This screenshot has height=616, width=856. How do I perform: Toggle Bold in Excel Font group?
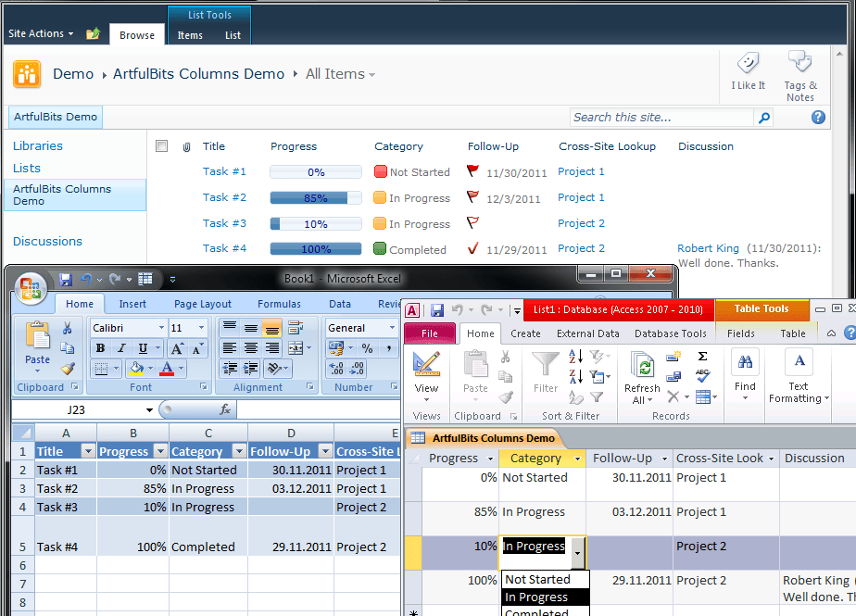[100, 348]
